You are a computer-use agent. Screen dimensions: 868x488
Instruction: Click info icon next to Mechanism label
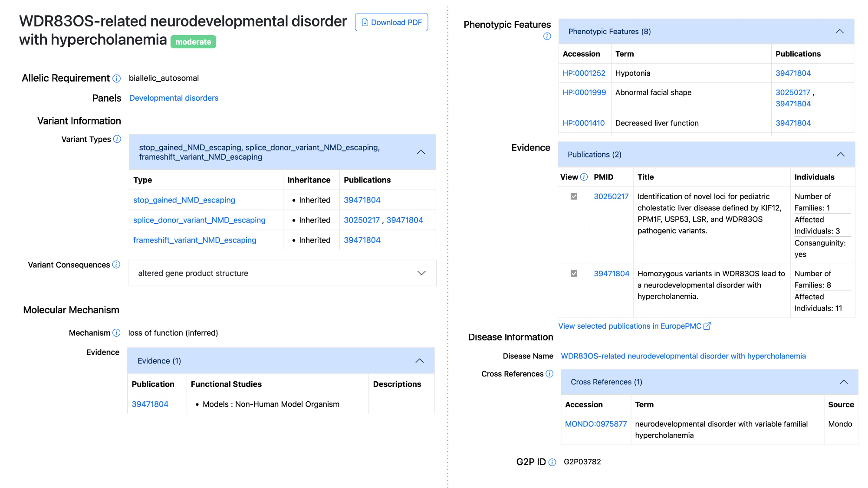click(x=116, y=333)
